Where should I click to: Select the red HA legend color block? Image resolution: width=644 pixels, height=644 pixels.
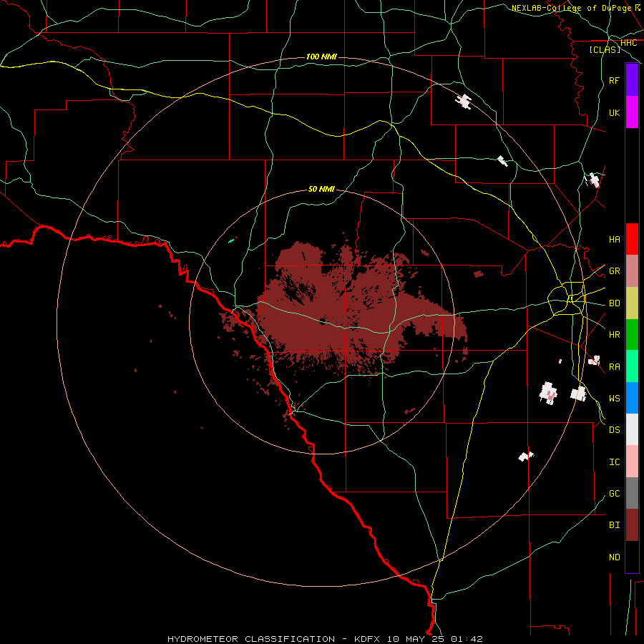point(632,239)
